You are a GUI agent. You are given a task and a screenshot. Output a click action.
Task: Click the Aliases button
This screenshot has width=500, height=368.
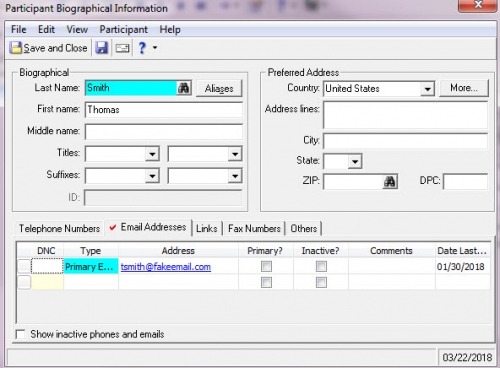tap(219, 88)
